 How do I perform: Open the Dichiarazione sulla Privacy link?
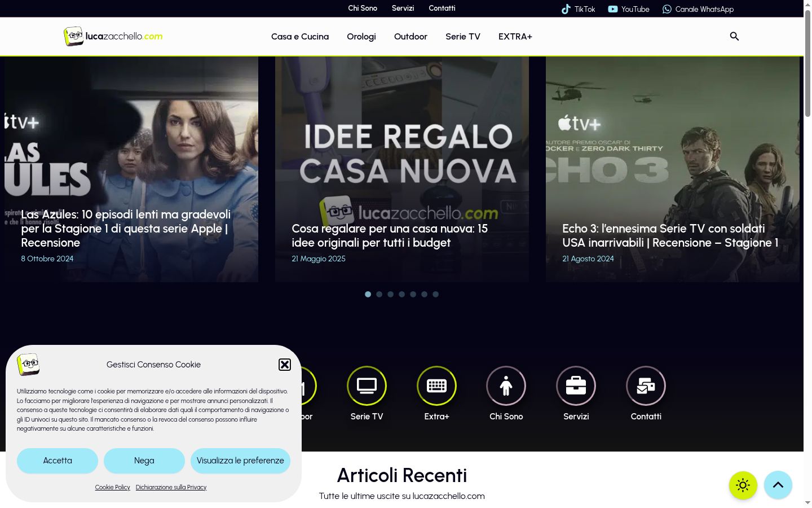[171, 487]
